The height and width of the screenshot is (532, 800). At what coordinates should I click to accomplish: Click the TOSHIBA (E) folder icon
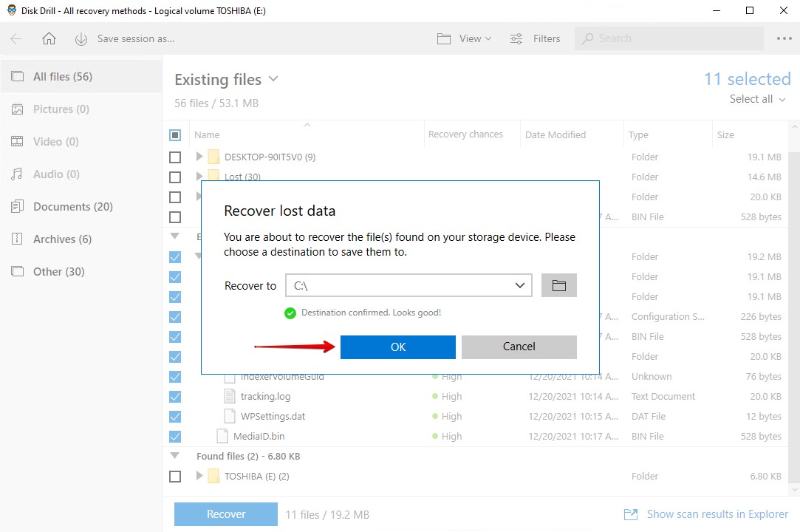pyautogui.click(x=213, y=476)
